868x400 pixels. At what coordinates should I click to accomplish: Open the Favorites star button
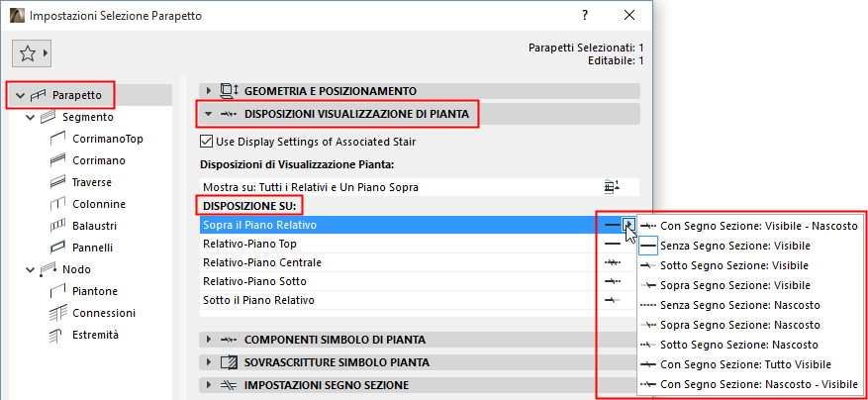pyautogui.click(x=32, y=53)
